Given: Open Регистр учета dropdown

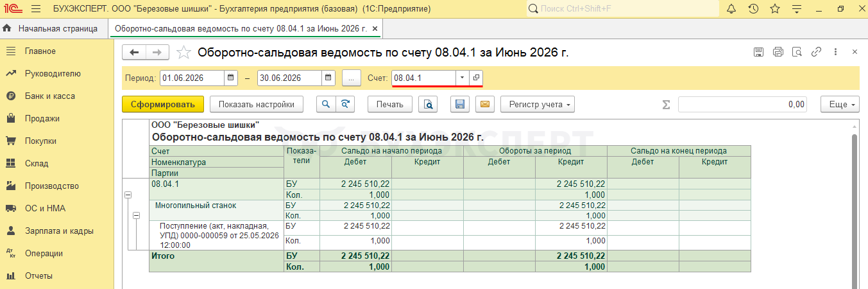Looking at the screenshot, I should click(x=538, y=104).
